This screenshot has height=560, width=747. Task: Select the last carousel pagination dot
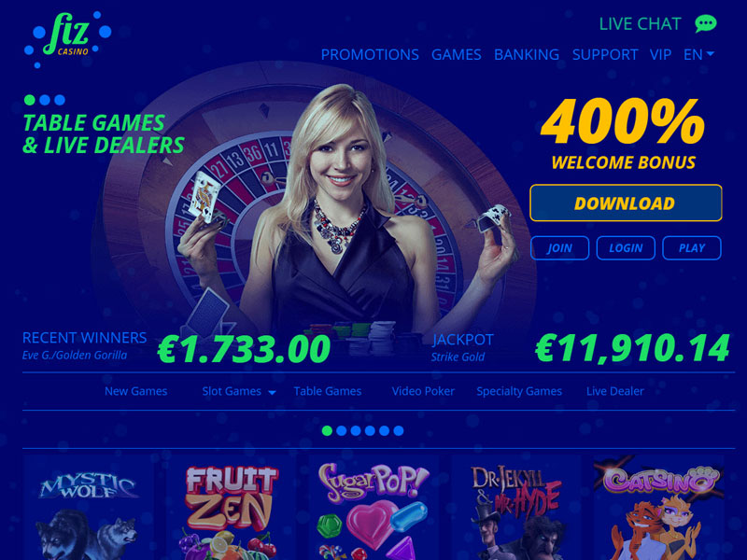[x=399, y=430]
